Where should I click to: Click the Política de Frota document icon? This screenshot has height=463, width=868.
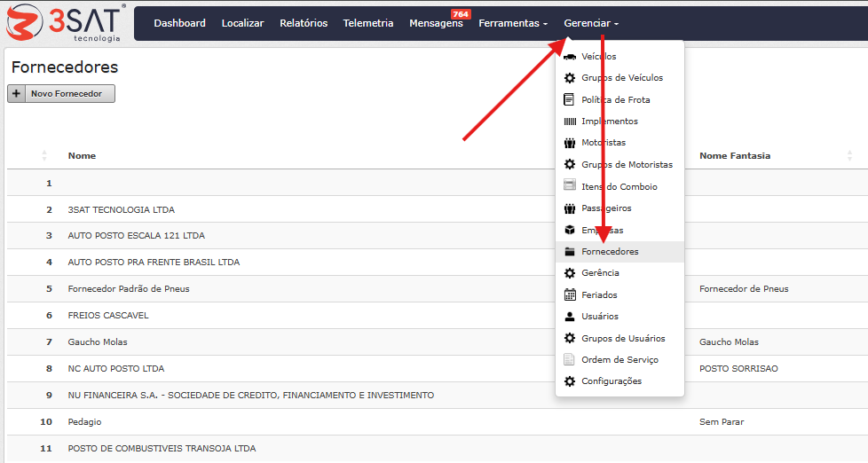569,99
